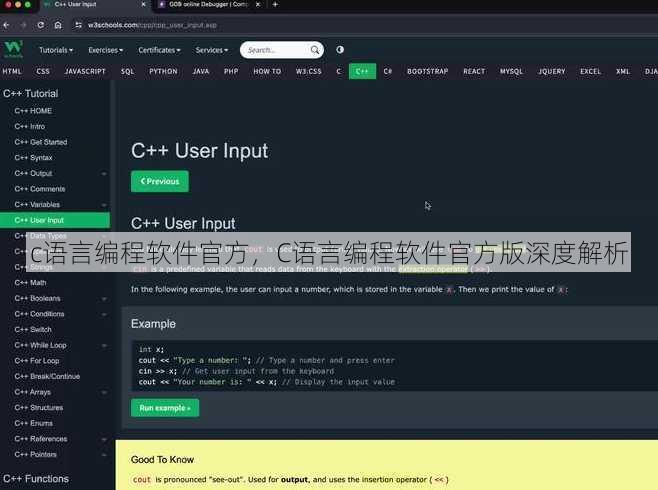Go to REACT in top navigation

[x=474, y=71]
